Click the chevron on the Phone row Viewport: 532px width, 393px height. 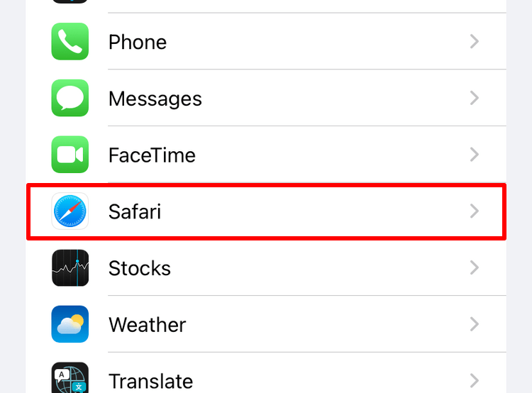(x=475, y=42)
